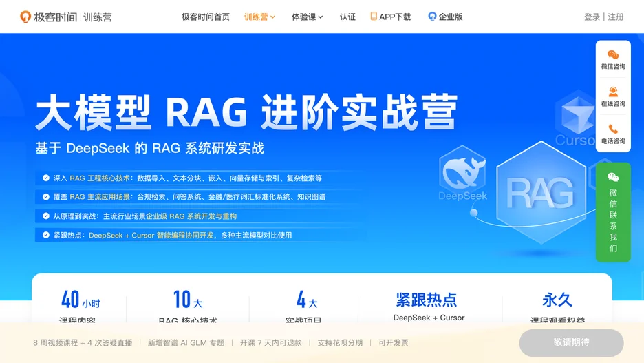Click the 40 小时 statistic
644x363 pixels.
pos(80,300)
